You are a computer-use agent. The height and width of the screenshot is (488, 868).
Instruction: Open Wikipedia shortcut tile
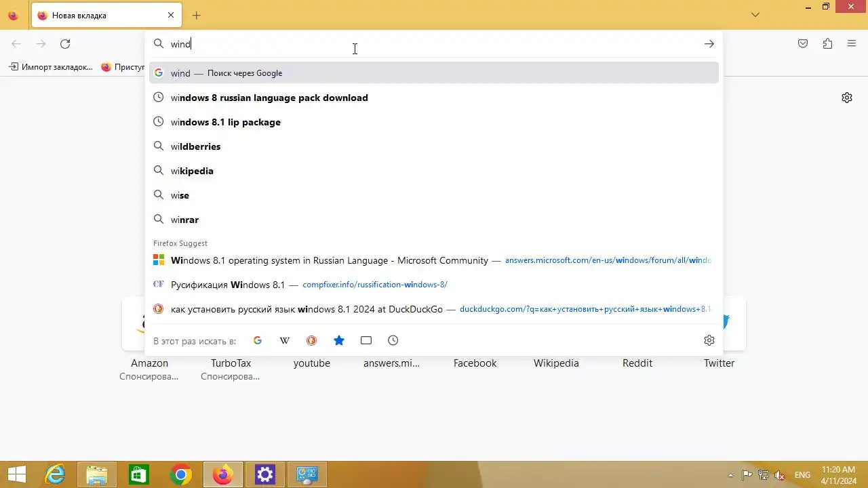point(556,363)
